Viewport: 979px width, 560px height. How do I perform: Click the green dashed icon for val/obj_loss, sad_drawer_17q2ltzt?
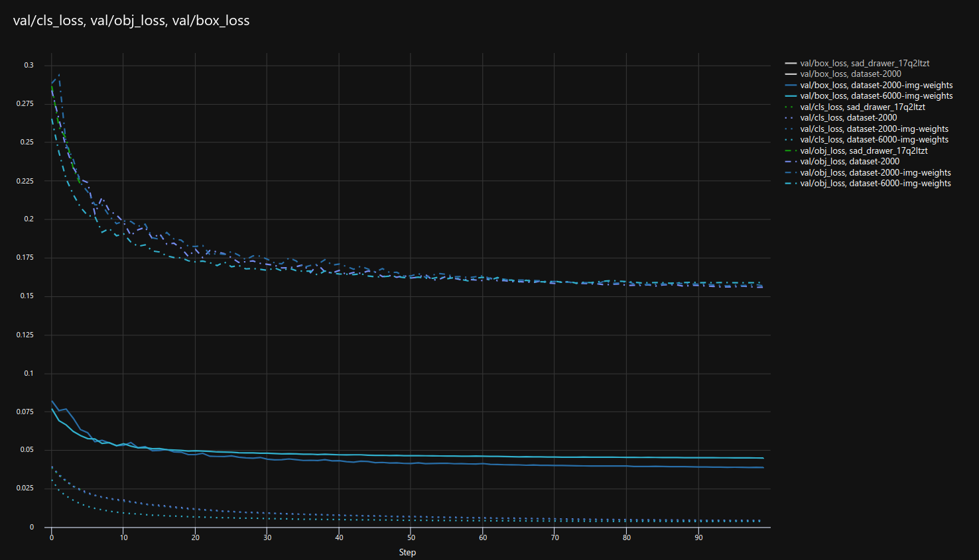(790, 150)
